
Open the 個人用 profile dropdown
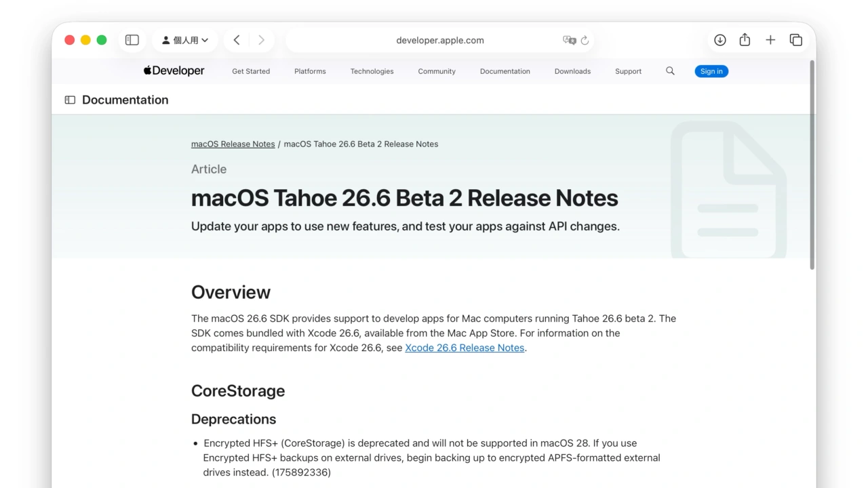point(185,40)
